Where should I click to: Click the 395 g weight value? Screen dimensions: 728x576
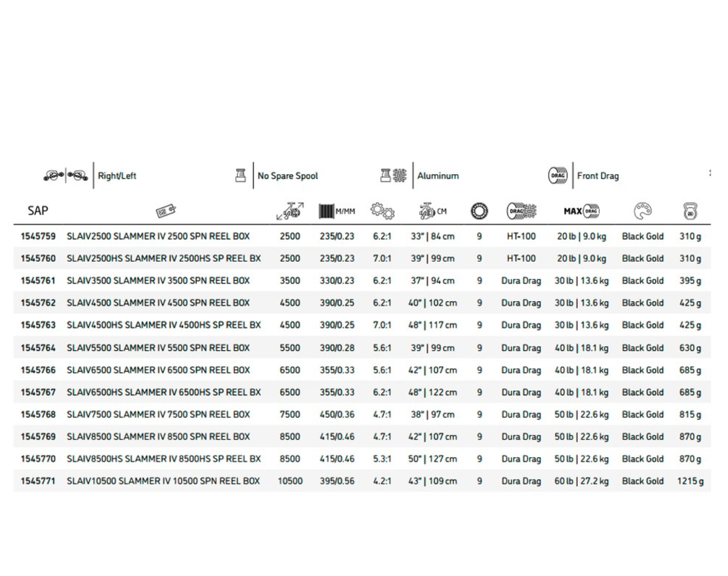tap(690, 281)
